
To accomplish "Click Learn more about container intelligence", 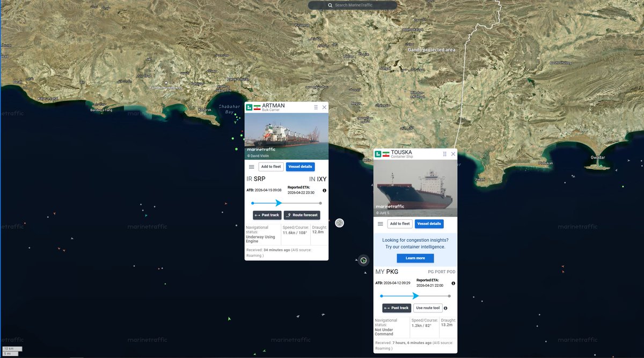I will 415,258.
